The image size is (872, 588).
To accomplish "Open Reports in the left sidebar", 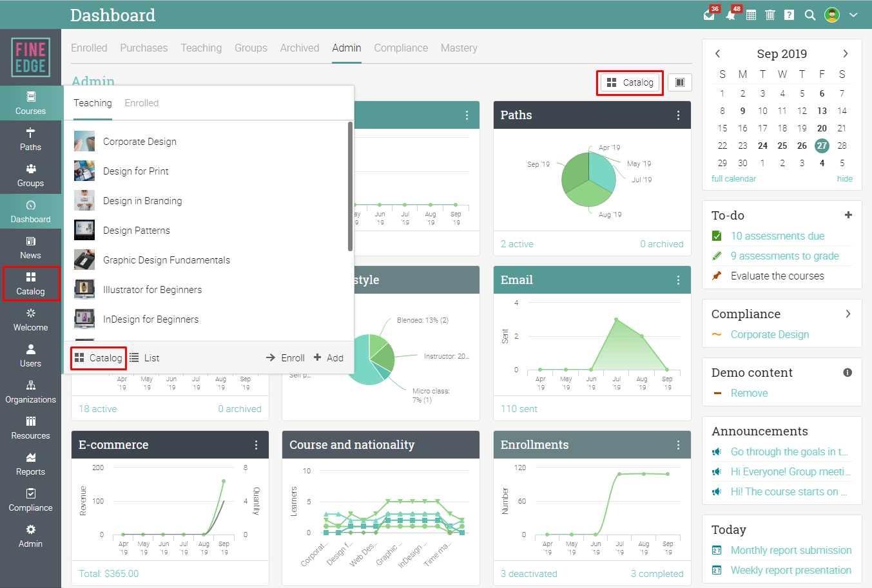I will coord(30,464).
